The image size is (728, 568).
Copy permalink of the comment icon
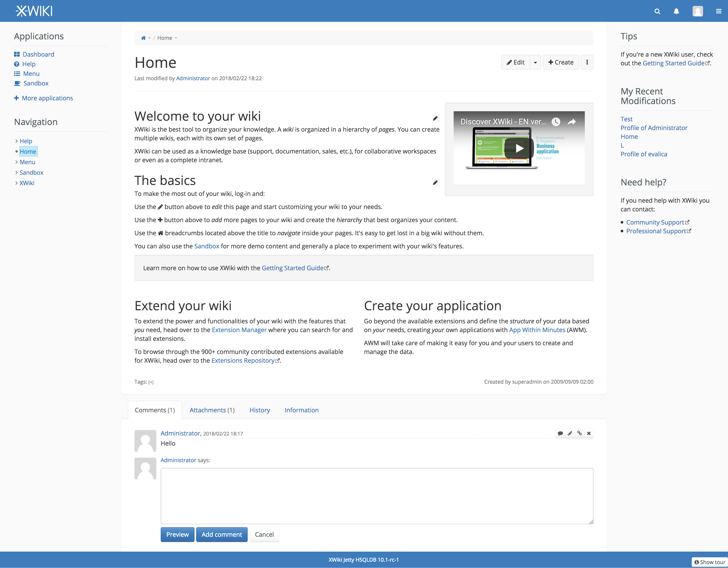click(x=579, y=433)
